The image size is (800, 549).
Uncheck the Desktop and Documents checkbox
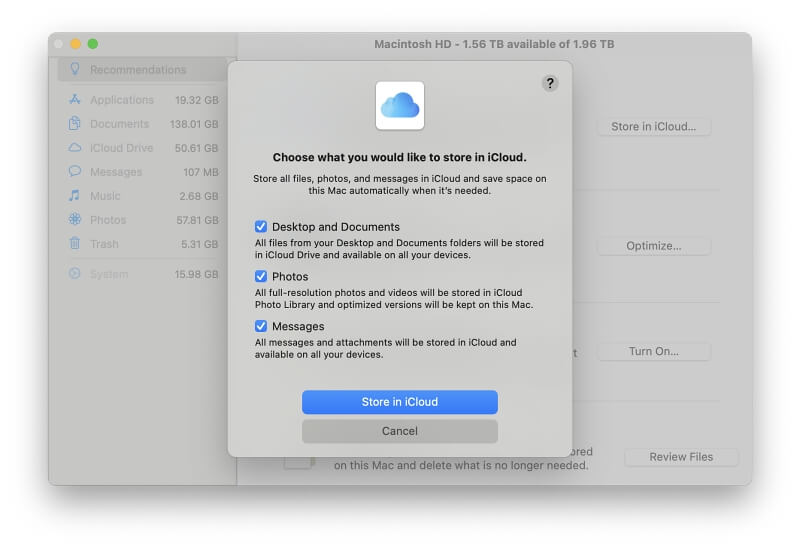[x=261, y=227]
